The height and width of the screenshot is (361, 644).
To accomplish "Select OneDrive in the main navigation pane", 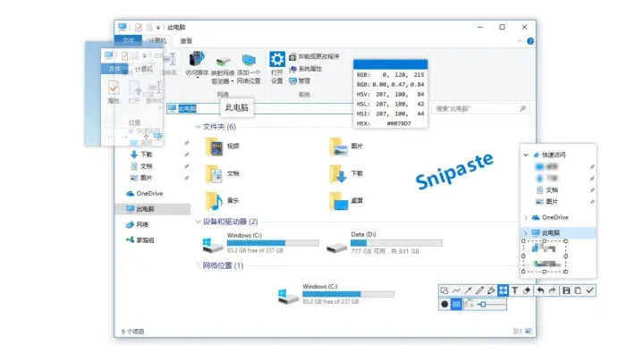I will coord(145,193).
